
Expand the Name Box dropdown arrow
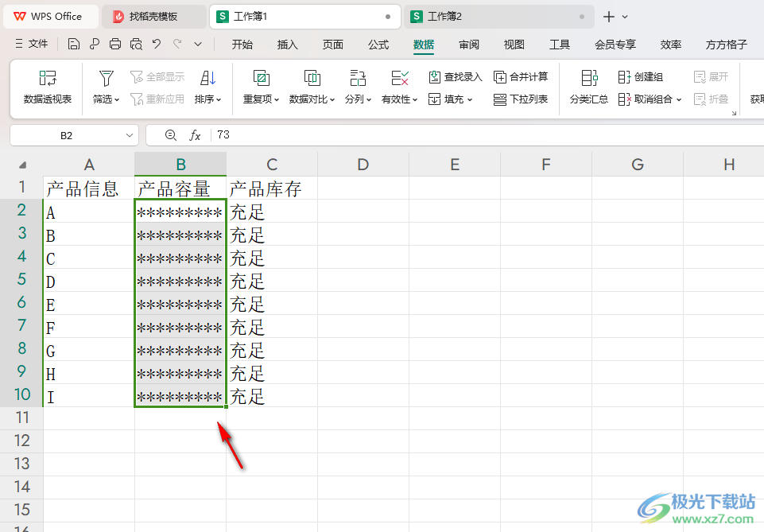pyautogui.click(x=129, y=135)
